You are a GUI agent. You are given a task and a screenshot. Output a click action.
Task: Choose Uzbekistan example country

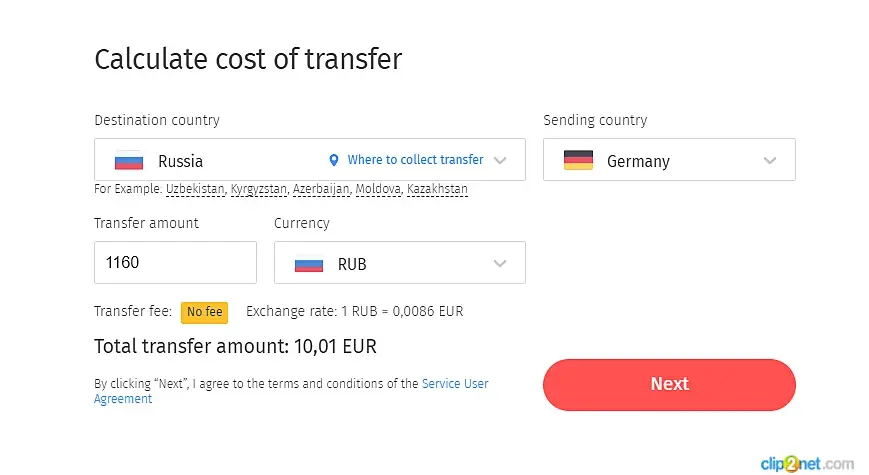195,189
